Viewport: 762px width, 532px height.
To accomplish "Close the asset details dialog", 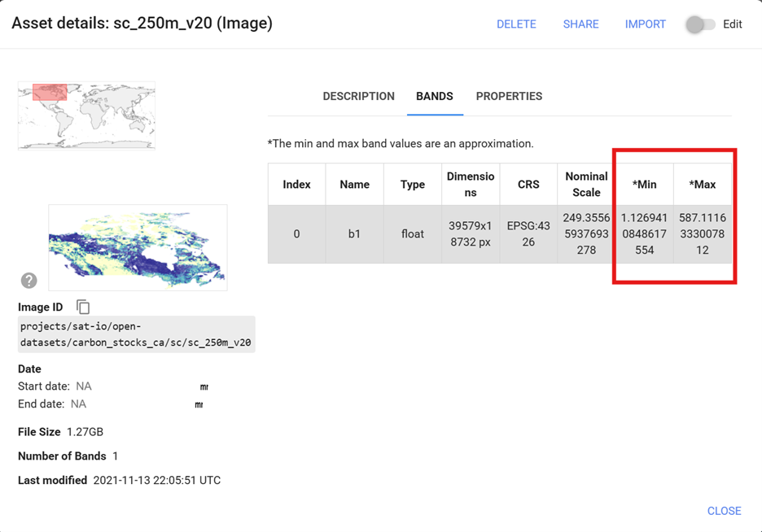I will [x=724, y=511].
